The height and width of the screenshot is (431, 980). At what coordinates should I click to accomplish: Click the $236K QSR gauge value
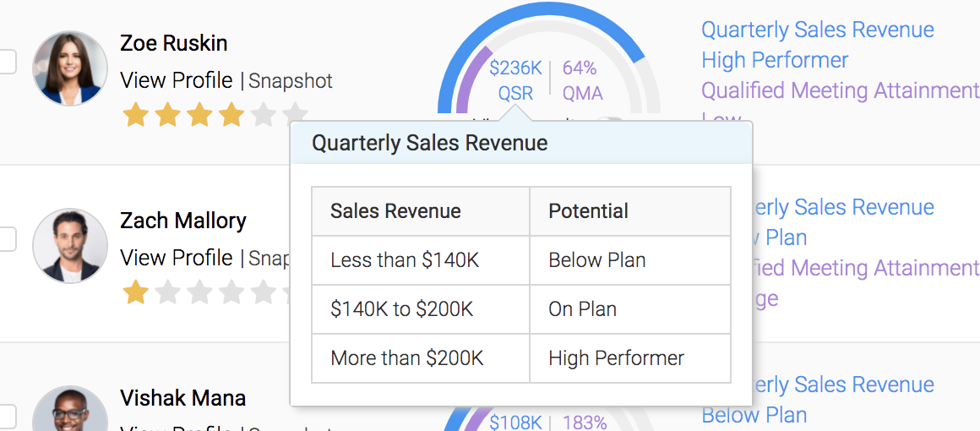tap(515, 80)
